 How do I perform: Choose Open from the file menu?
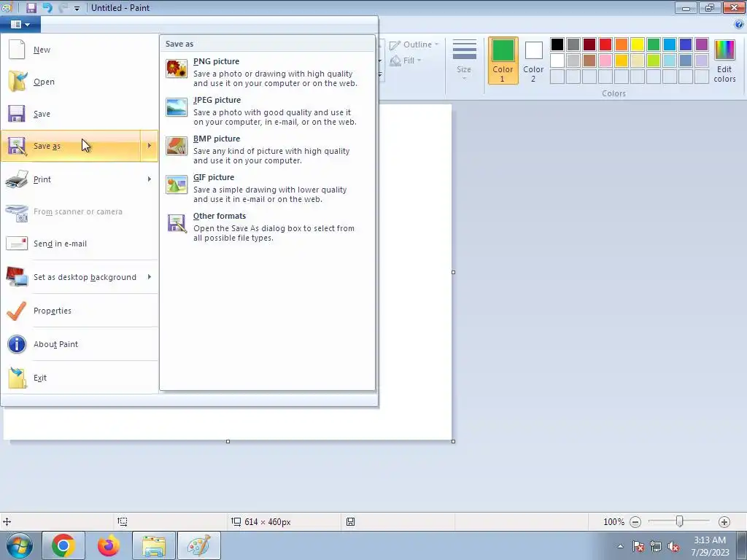pos(80,82)
